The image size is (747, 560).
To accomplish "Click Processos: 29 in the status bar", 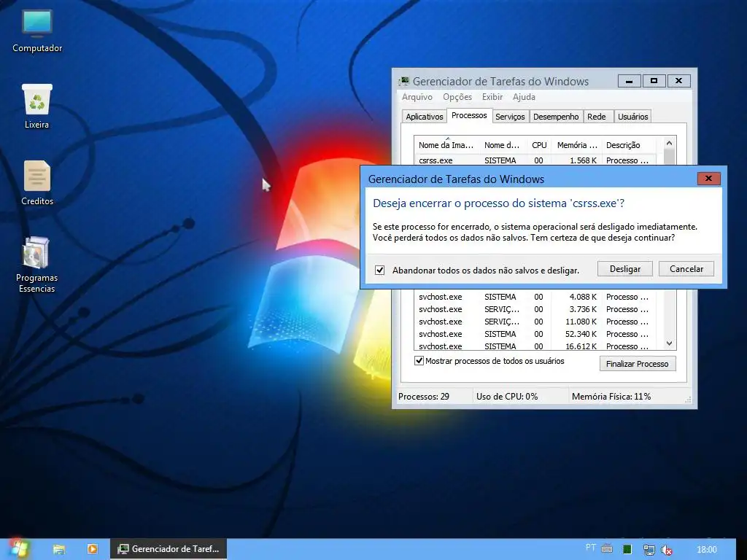I will coord(424,396).
